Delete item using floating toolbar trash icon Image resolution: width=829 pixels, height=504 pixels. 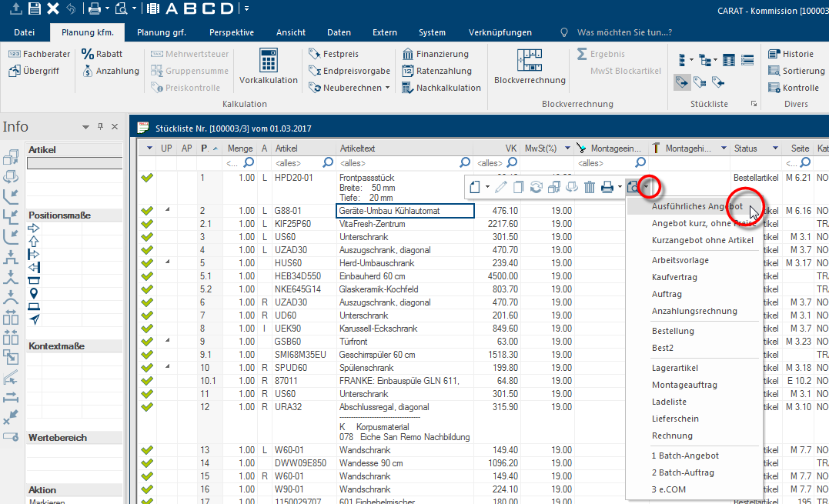pos(589,186)
